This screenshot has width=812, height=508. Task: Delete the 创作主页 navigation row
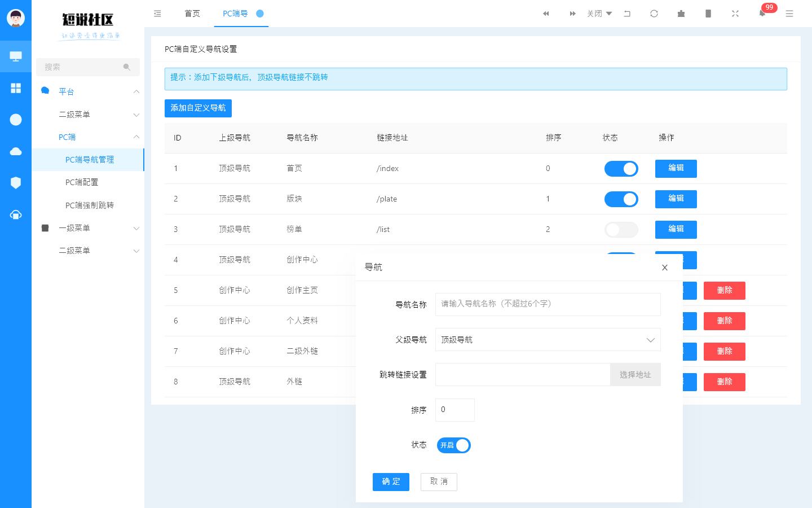pyautogui.click(x=725, y=291)
